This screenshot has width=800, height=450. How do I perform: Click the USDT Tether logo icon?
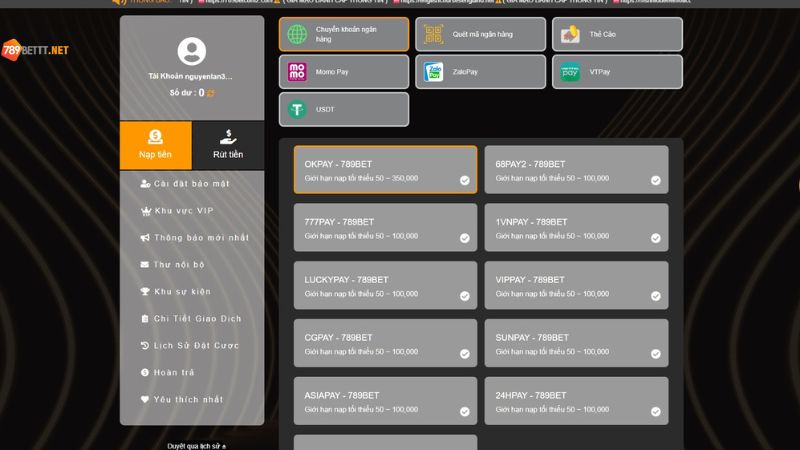pos(297,109)
